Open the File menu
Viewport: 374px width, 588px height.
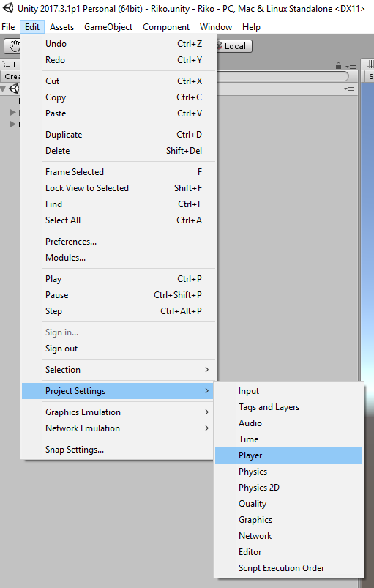[x=8, y=27]
